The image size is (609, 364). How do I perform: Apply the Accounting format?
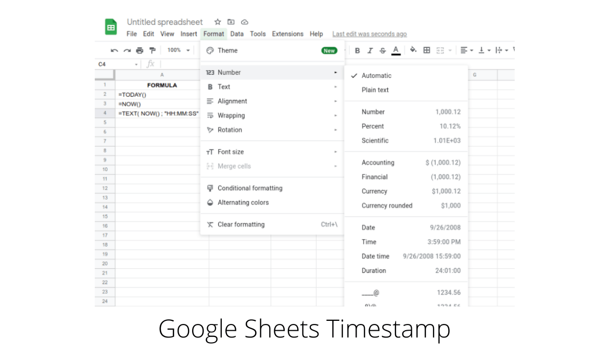pos(406,163)
